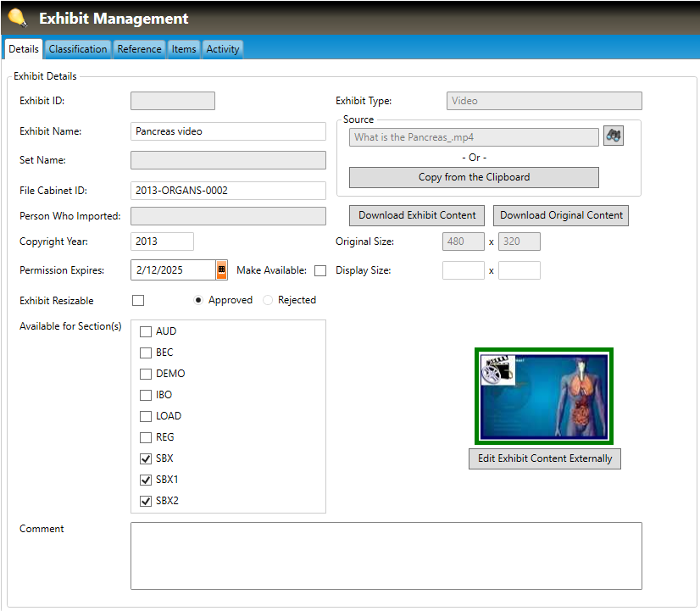Switch to the Classification tab
700x611 pixels.
coord(78,49)
